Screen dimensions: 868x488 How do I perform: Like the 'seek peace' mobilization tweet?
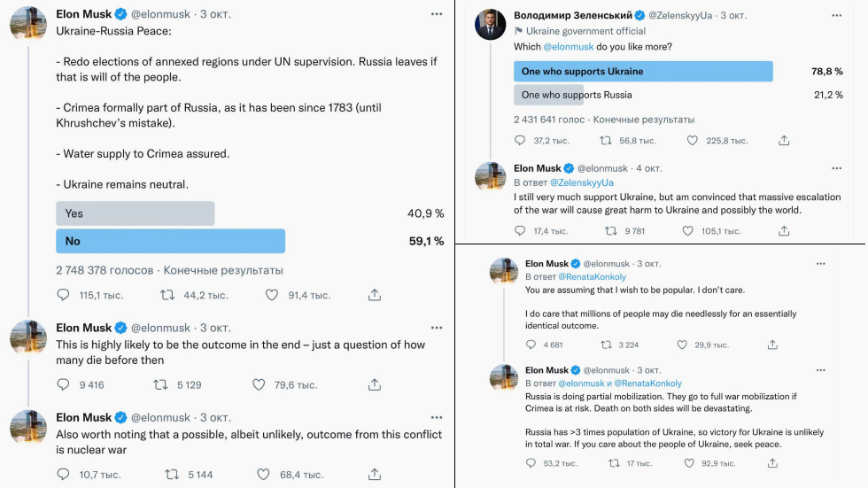point(689,463)
